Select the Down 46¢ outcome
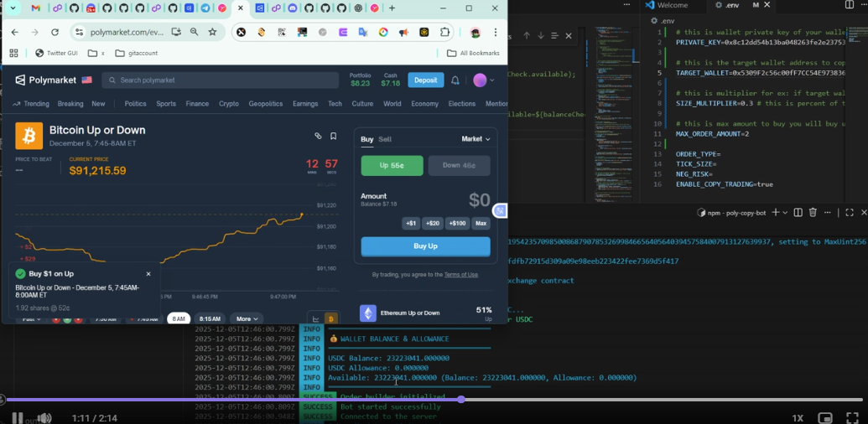This screenshot has height=424, width=868. (x=459, y=165)
